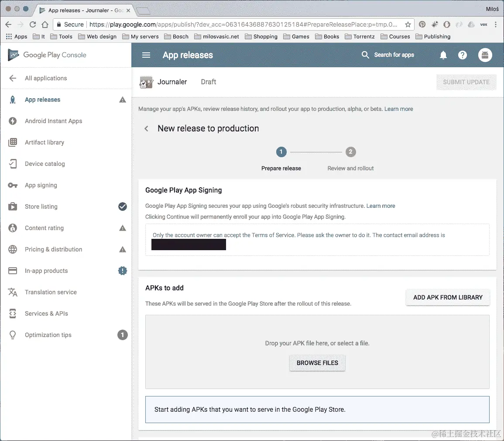Click the Google Play Console logo

[x=47, y=55]
